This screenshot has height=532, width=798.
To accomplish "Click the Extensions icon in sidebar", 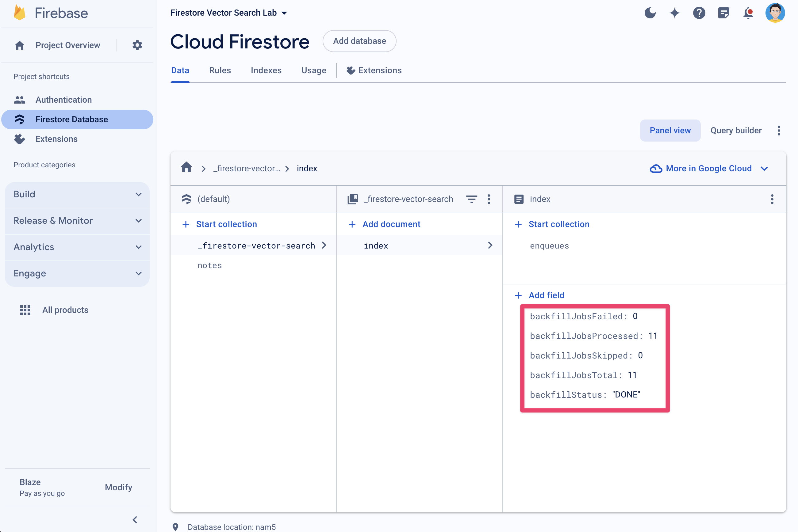I will point(20,139).
